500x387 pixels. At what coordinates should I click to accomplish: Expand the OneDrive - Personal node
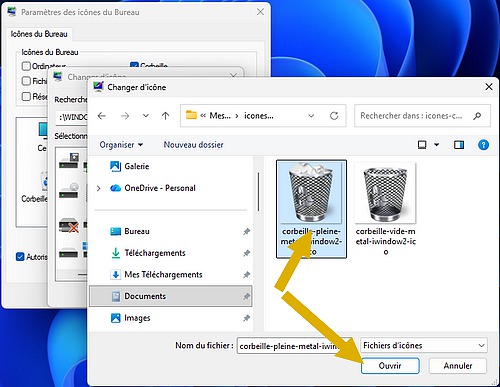[98, 188]
